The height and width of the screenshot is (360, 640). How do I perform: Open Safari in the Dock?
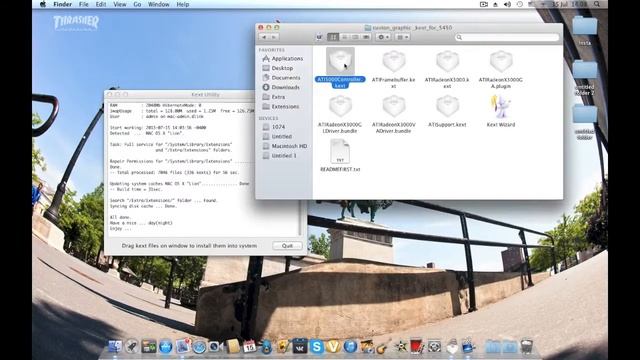coord(199,347)
